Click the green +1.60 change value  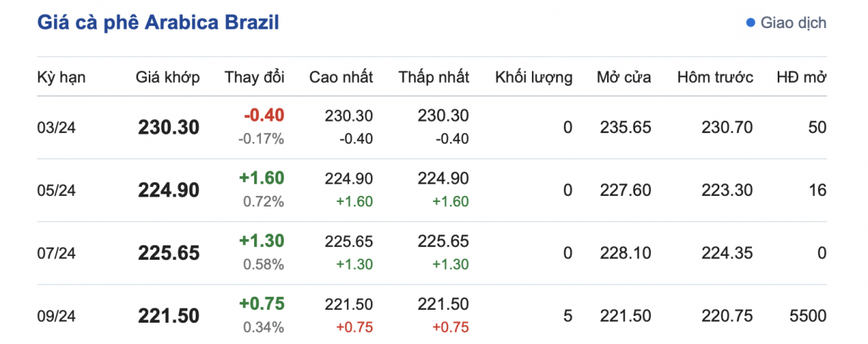[x=262, y=178]
